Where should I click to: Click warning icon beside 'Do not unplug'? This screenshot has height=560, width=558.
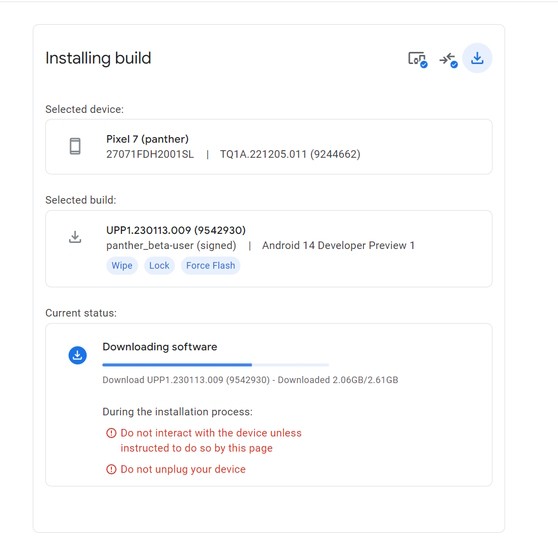[111, 469]
